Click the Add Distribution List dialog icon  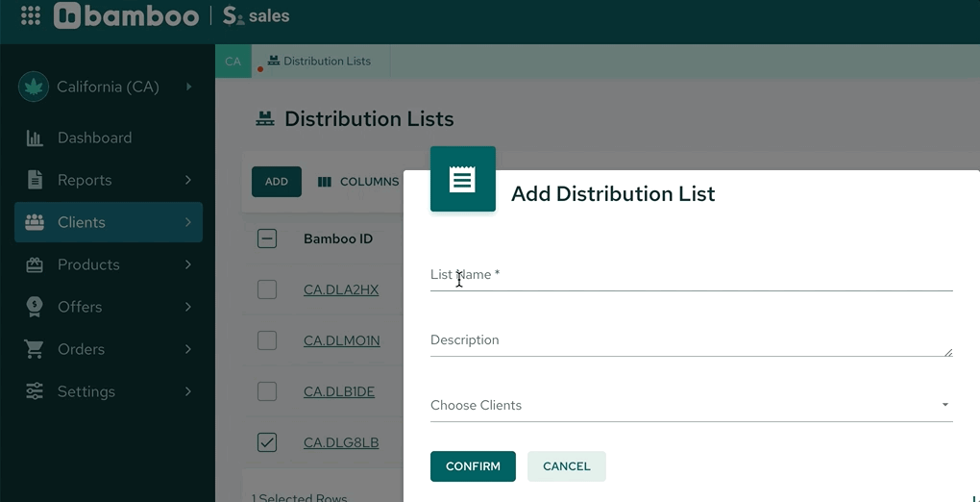pyautogui.click(x=463, y=179)
